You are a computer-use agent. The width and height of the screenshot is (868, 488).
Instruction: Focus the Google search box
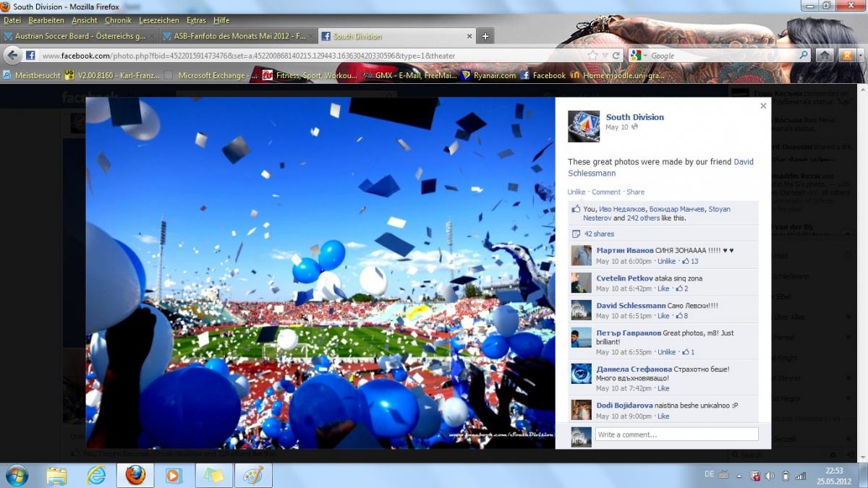click(x=723, y=56)
